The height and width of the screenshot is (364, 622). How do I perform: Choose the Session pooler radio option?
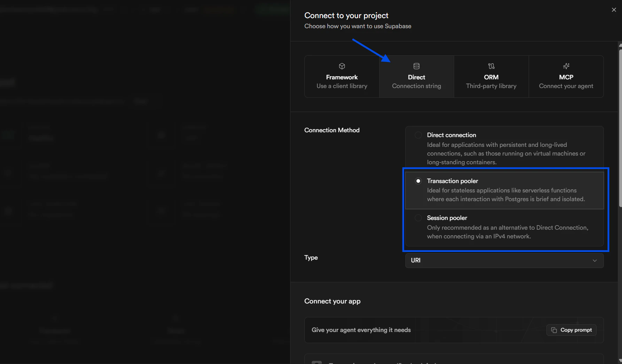point(418,218)
